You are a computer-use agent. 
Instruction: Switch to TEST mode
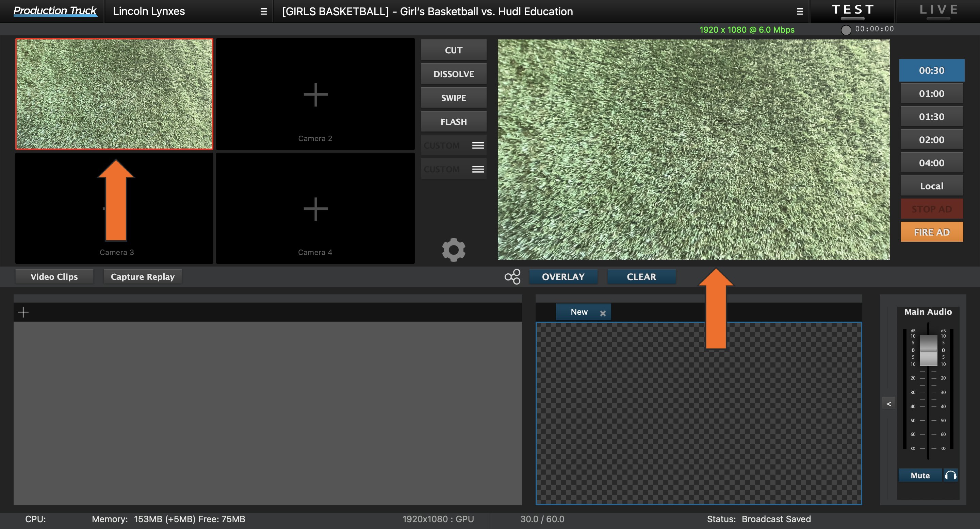[x=852, y=11]
